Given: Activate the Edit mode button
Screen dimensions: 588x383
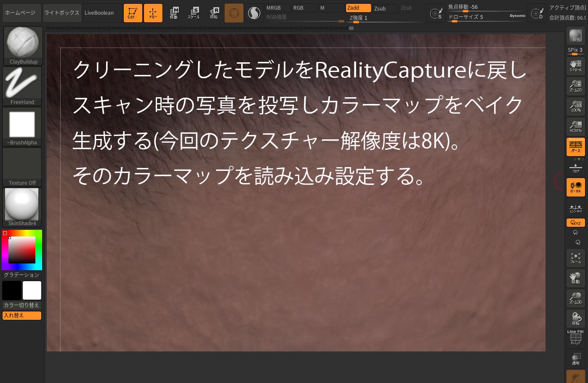Looking at the screenshot, I should [133, 13].
